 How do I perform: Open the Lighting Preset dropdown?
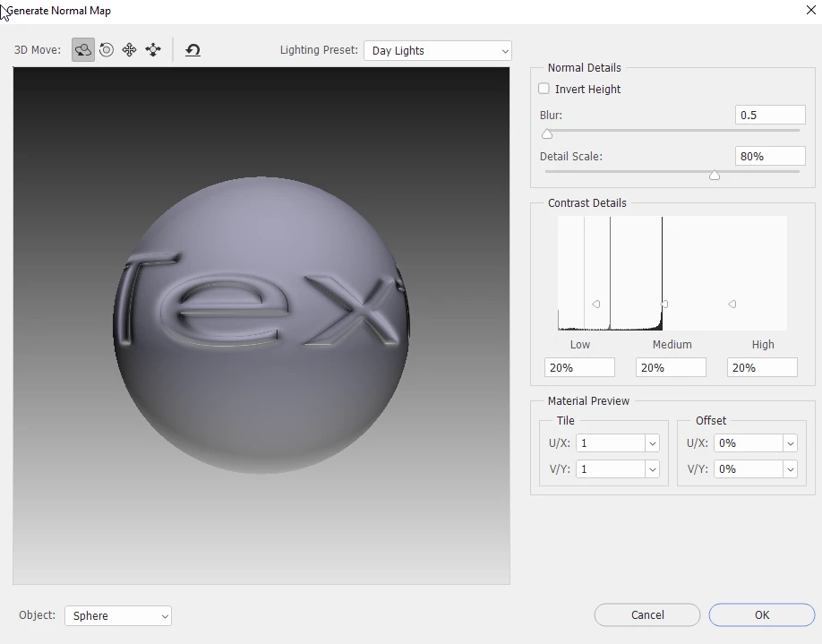point(438,51)
